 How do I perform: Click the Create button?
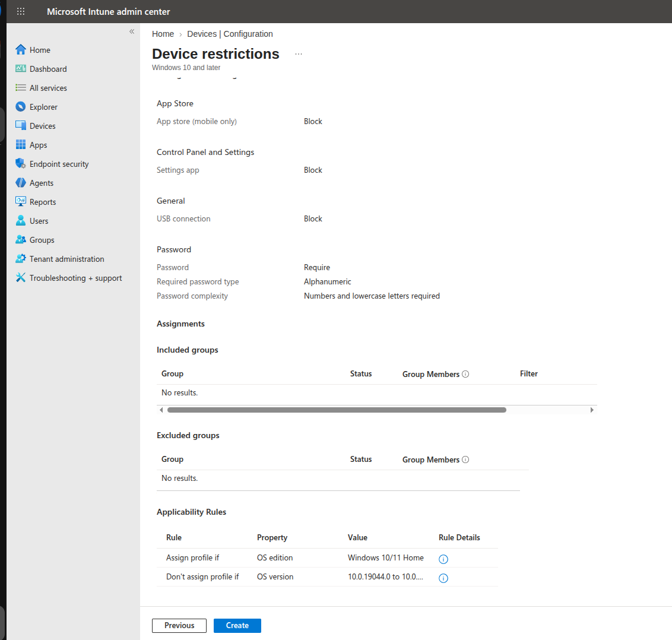[237, 625]
